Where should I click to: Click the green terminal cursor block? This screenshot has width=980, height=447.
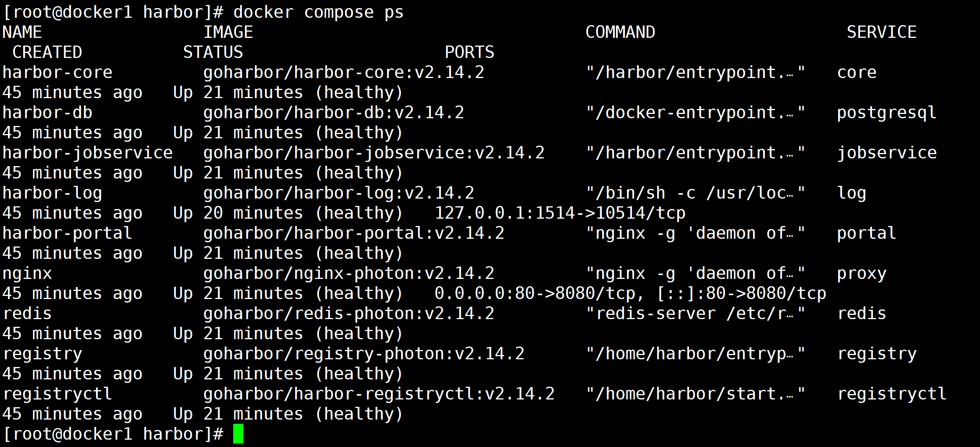[238, 433]
